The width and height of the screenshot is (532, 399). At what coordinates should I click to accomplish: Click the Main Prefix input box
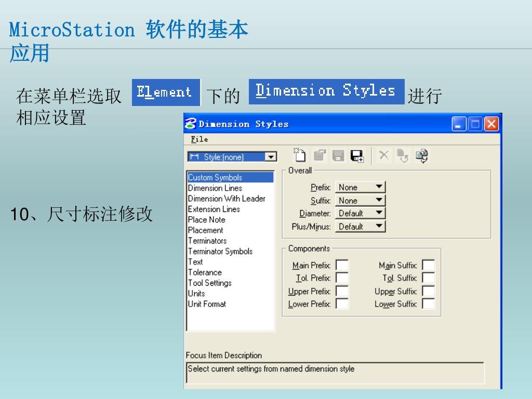(x=342, y=265)
